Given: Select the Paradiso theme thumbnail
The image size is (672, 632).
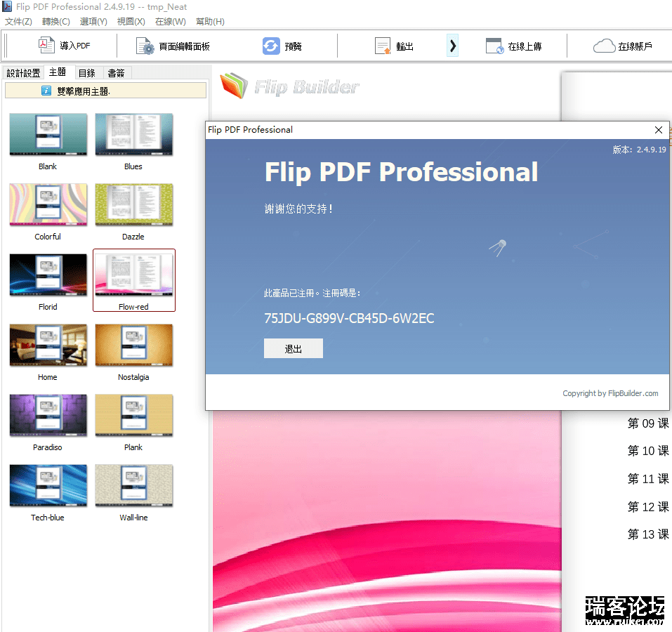Looking at the screenshot, I should [48, 415].
